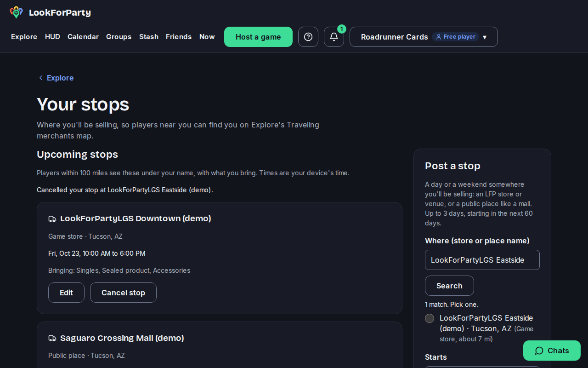This screenshot has height=368, width=588.
Task: Click the back chevron next to Explore
Action: (x=41, y=78)
